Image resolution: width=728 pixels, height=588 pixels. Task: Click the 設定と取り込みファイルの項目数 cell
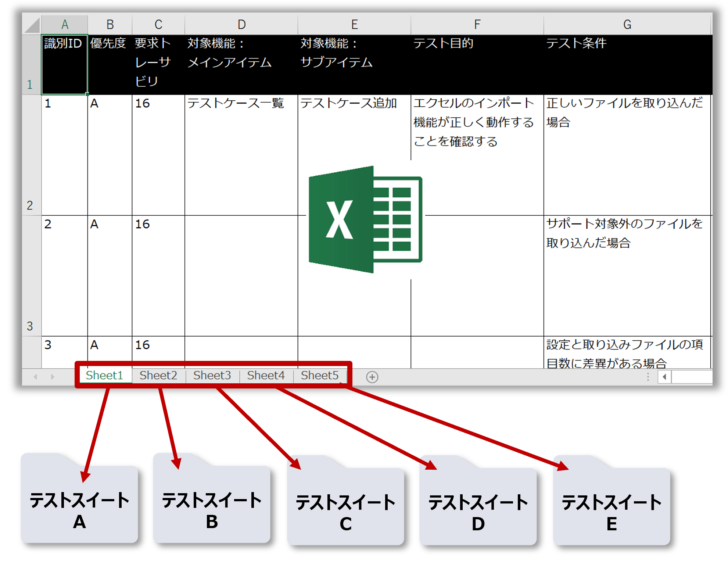[627, 352]
